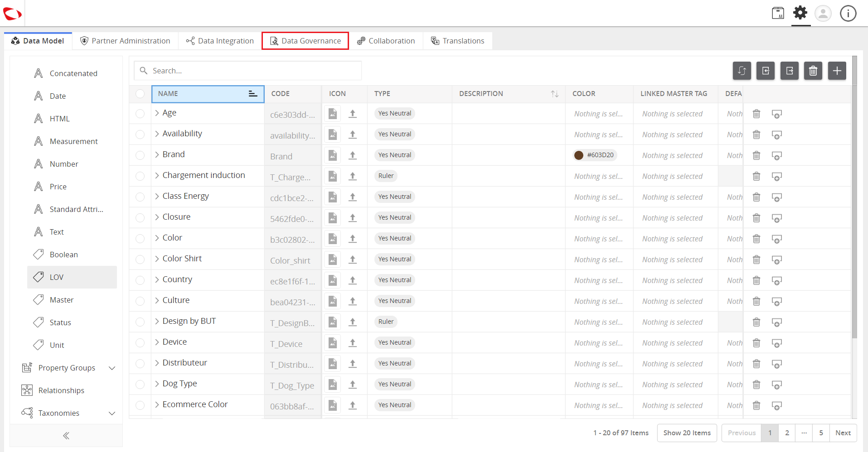Click image icon in Color Shirt row
Image resolution: width=868 pixels, height=452 pixels.
[x=333, y=260]
